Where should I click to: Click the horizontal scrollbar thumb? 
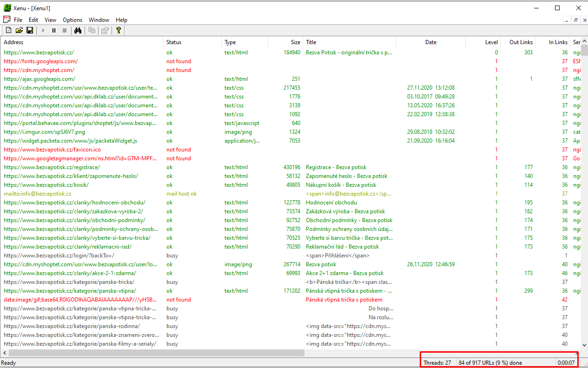click(157, 353)
